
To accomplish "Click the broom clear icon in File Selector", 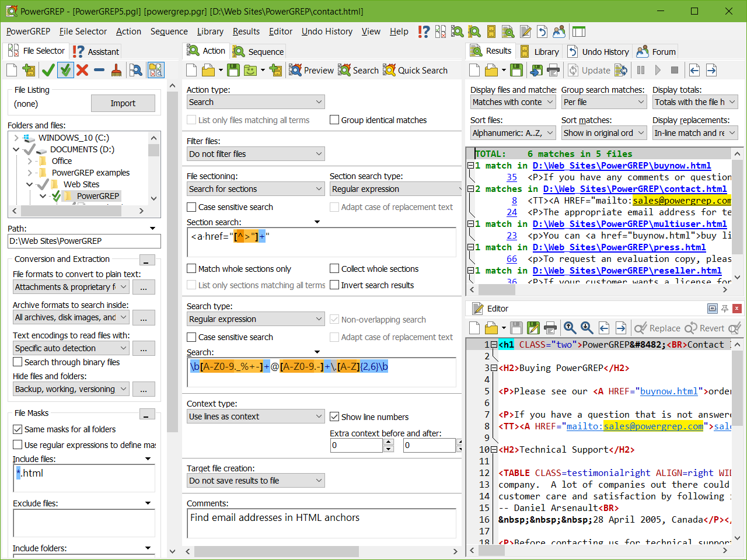I will coord(116,71).
